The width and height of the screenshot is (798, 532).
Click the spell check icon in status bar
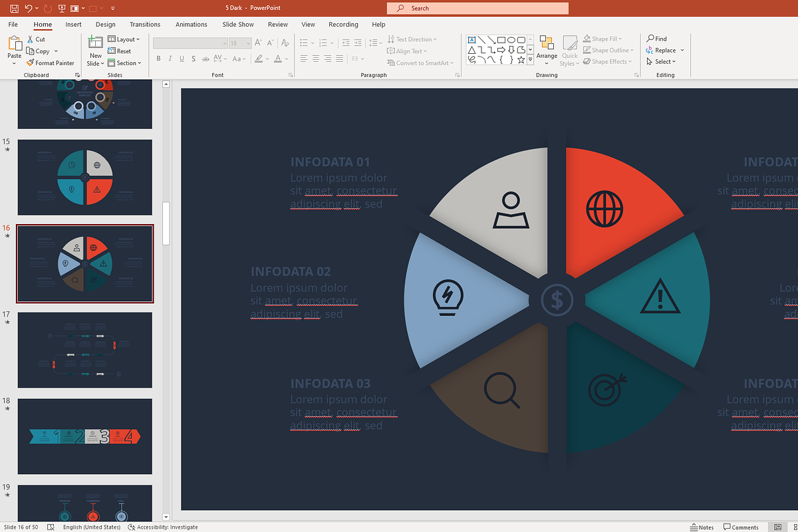pos(51,527)
